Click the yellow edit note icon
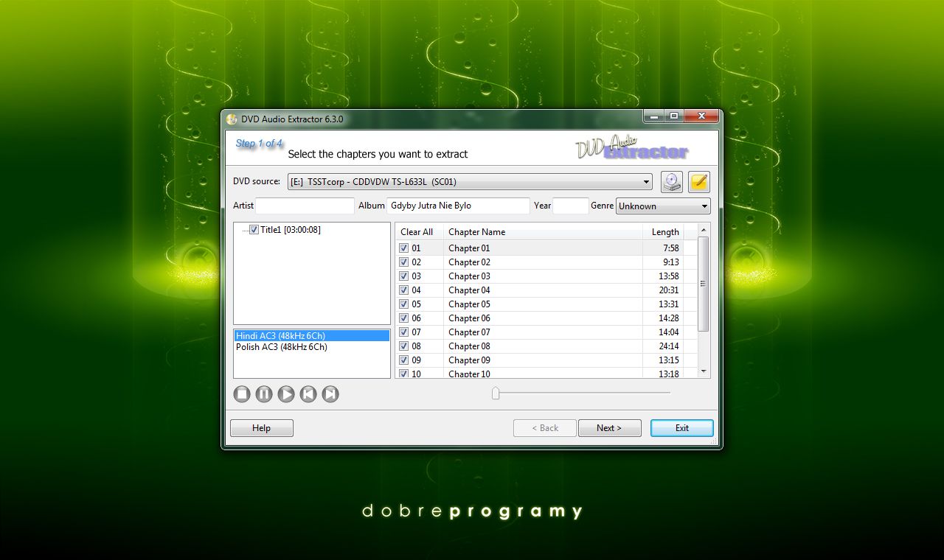The height and width of the screenshot is (560, 944). [699, 182]
